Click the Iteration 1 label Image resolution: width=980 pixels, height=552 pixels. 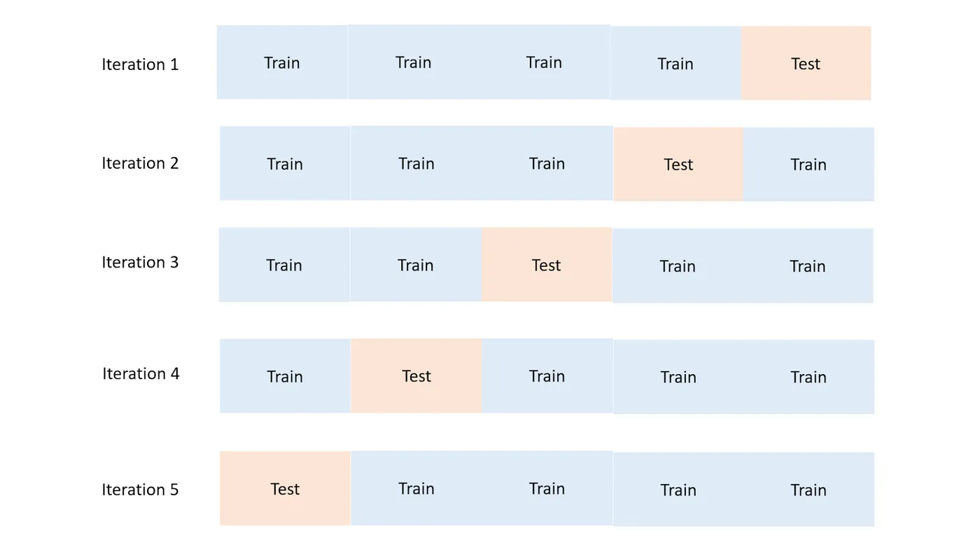(x=140, y=64)
